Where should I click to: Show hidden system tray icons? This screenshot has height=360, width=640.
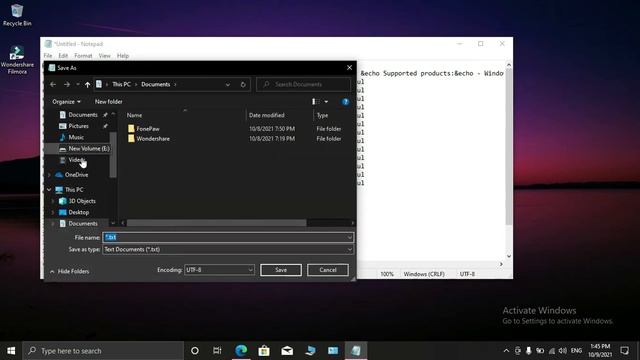pos(506,351)
